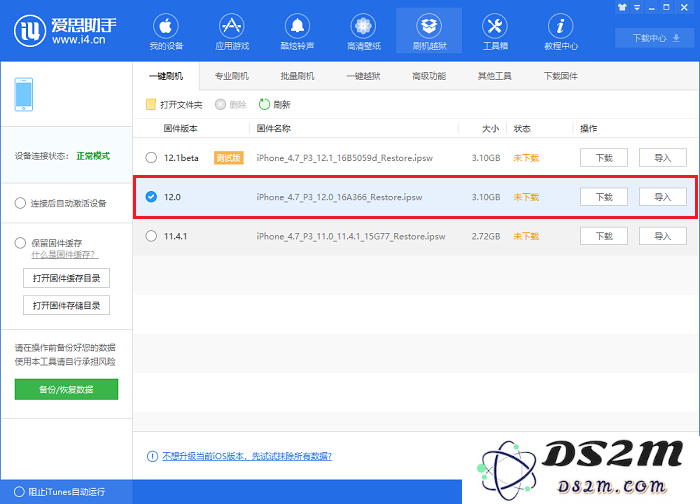700x504 pixels.
Task: Open 高清壁纸 wallpapers section
Action: (x=363, y=31)
